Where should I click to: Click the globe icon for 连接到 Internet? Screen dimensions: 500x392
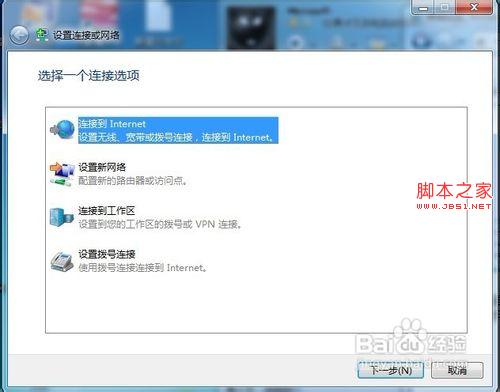click(x=63, y=129)
